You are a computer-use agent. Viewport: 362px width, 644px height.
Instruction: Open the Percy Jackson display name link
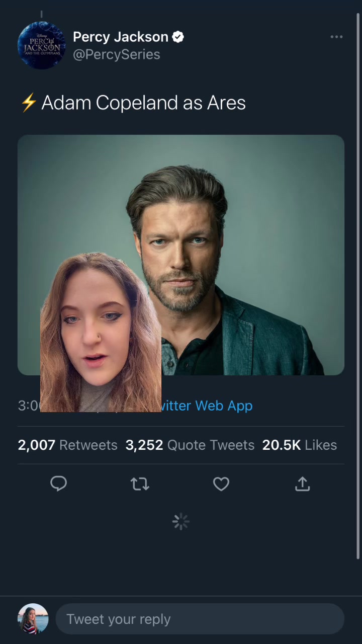tap(120, 37)
